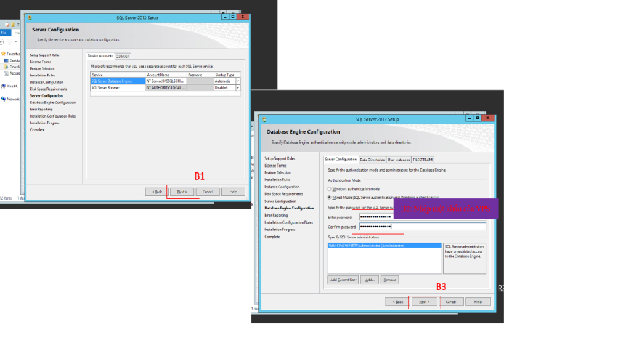This screenshot has height=364, width=631.
Task: Click Cancel in Server Configuration window
Action: click(x=208, y=192)
